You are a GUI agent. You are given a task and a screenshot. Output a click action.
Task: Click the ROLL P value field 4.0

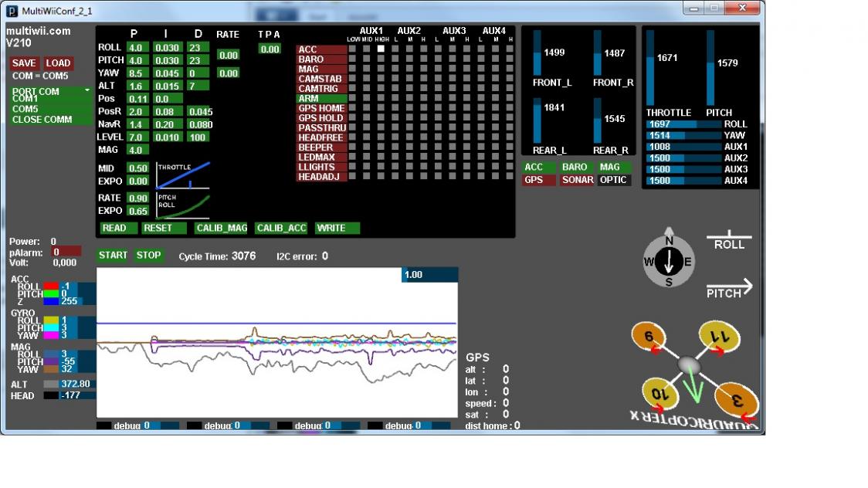coord(137,48)
